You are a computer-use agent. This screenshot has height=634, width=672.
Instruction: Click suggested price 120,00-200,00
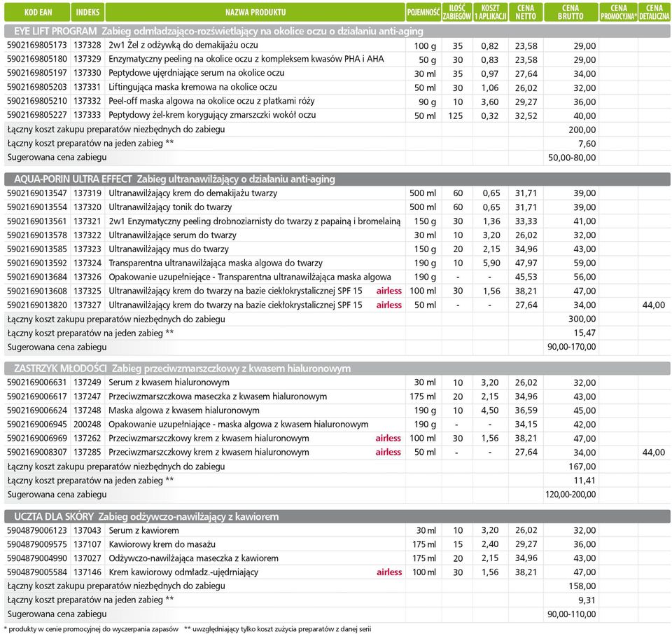point(570,494)
